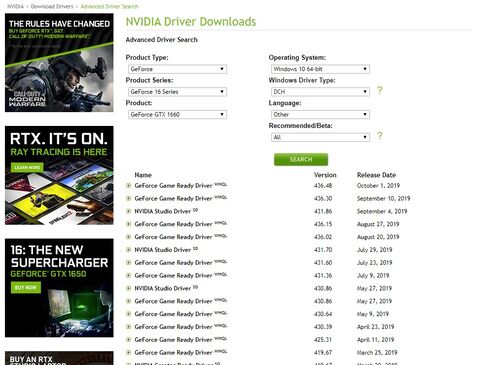Open the Buy an RTX Studio Laptop banner
This screenshot has width=480, height=365.
[59, 358]
